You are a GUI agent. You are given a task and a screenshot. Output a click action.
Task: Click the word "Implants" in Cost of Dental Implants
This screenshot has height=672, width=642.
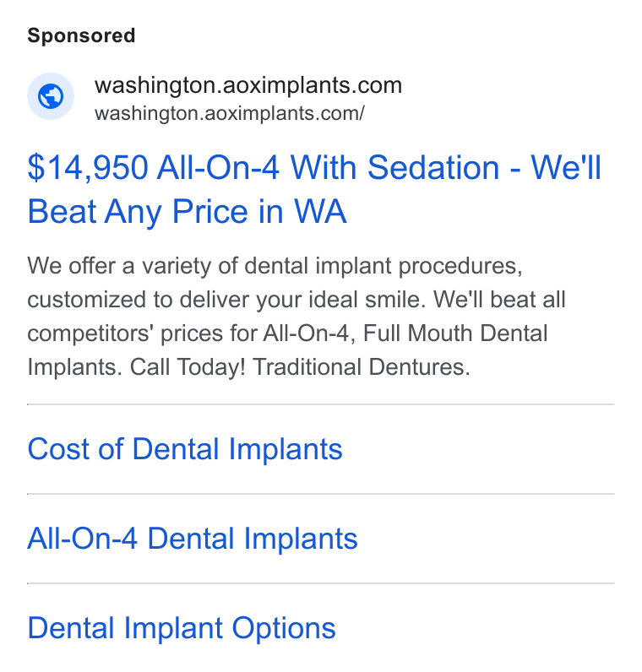coord(286,449)
